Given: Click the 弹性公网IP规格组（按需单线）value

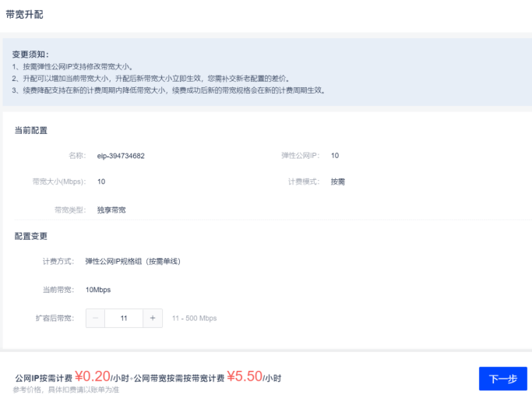Looking at the screenshot, I should pyautogui.click(x=133, y=261).
